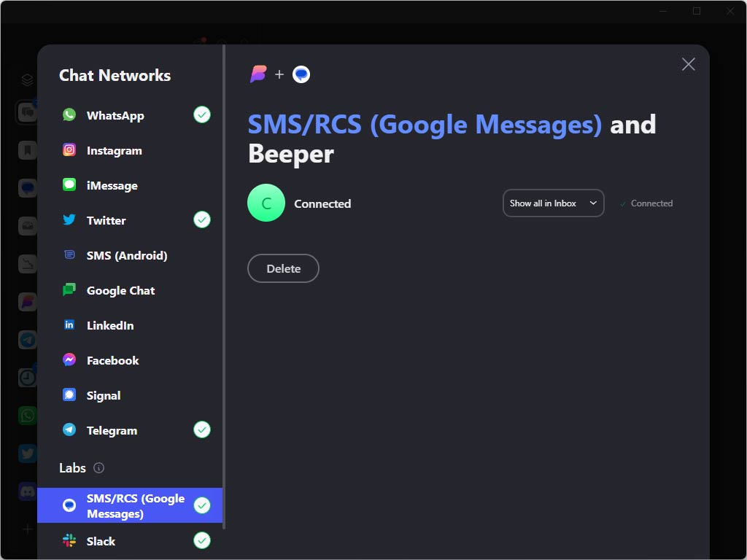This screenshot has height=560, width=747.
Task: Click the Telegram connected checkmark
Action: tap(202, 429)
